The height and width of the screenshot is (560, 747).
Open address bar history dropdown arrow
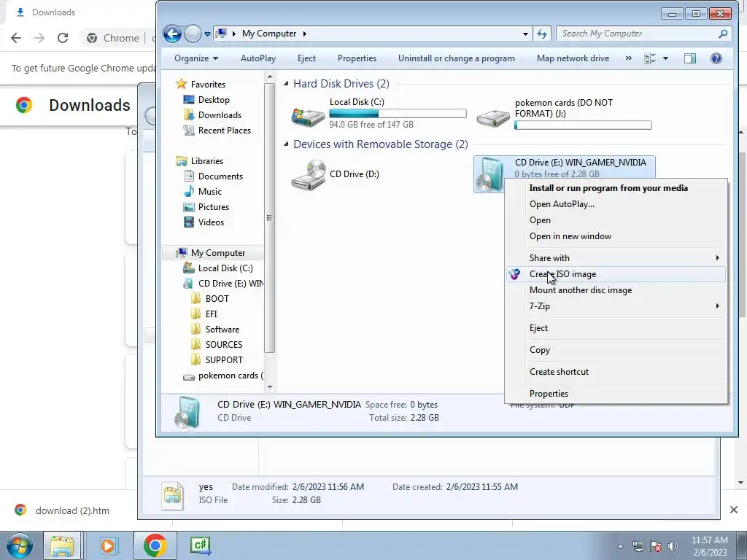[525, 34]
